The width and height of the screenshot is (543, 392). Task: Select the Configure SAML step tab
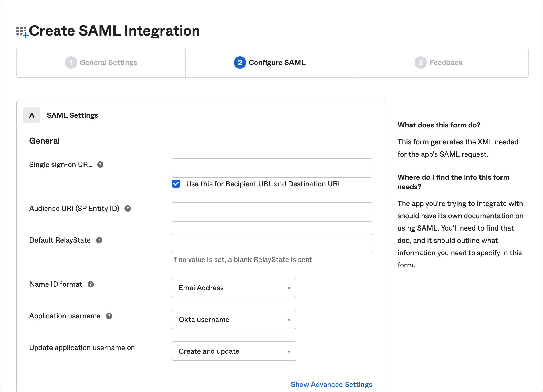pyautogui.click(x=270, y=62)
